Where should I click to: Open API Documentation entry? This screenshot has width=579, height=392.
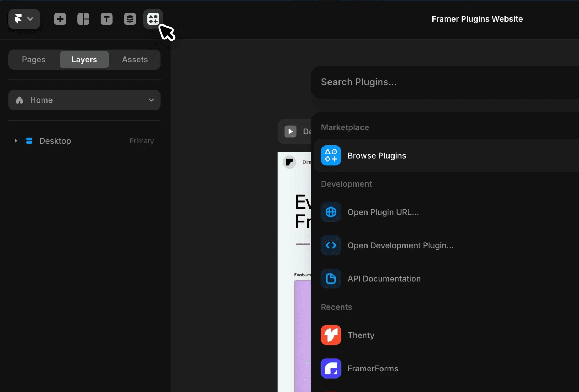tap(447, 279)
